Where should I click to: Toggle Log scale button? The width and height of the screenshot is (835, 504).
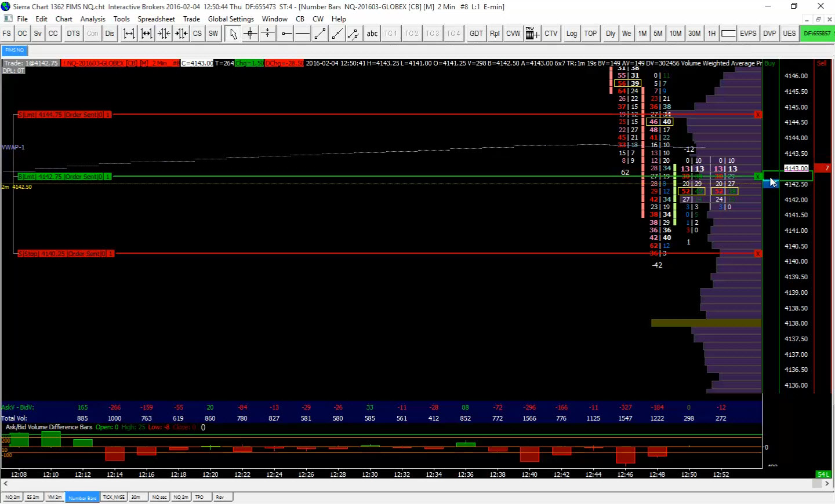point(572,34)
